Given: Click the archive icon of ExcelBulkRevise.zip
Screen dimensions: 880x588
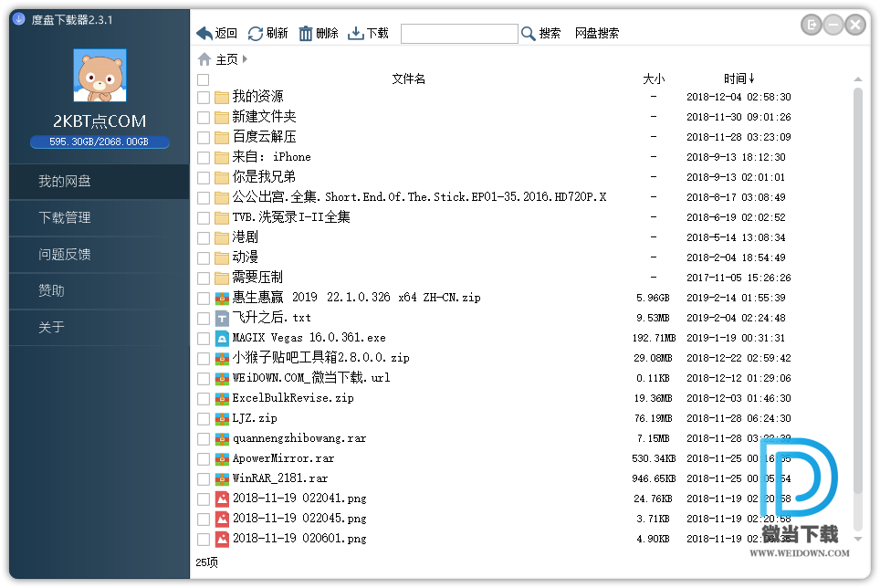Looking at the screenshot, I should coord(222,398).
